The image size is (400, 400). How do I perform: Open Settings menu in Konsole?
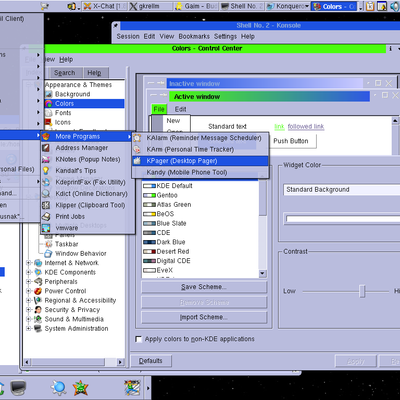point(225,36)
